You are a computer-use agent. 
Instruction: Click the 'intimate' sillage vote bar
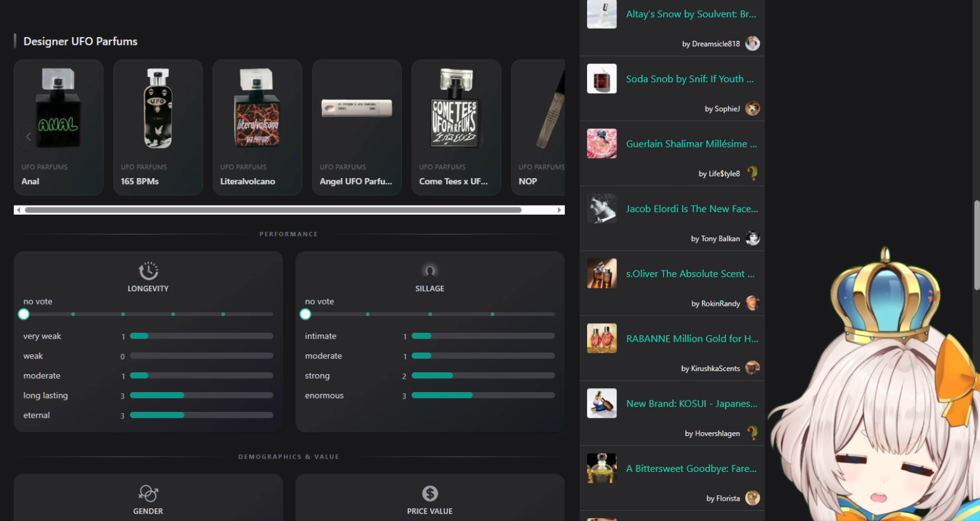pyautogui.click(x=483, y=336)
